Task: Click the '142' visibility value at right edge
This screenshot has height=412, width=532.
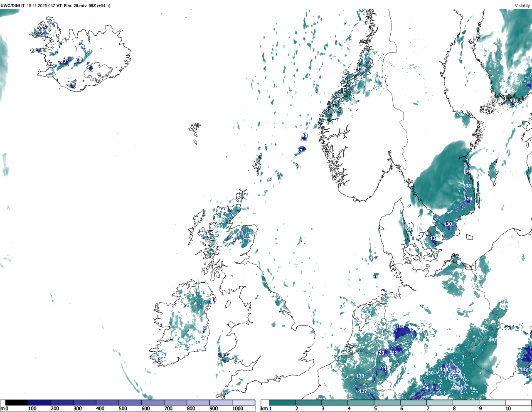Action: click(x=524, y=370)
